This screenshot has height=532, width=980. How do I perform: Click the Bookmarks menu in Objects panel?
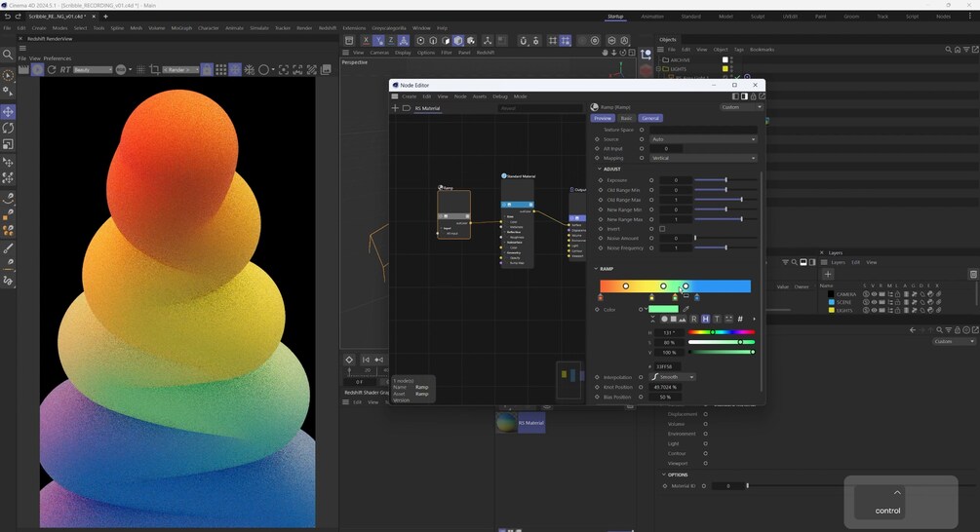click(762, 50)
